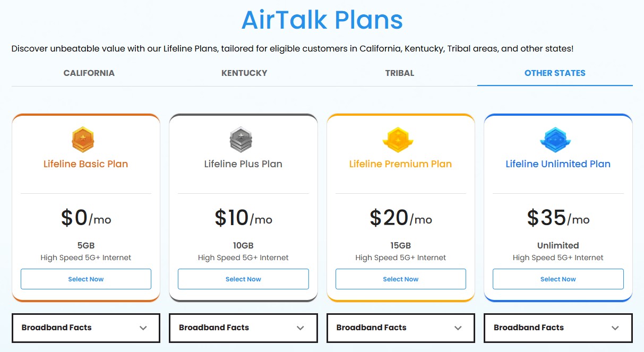Click the $20/mo price label
Viewport: 644px width, 352px height.
tap(400, 218)
